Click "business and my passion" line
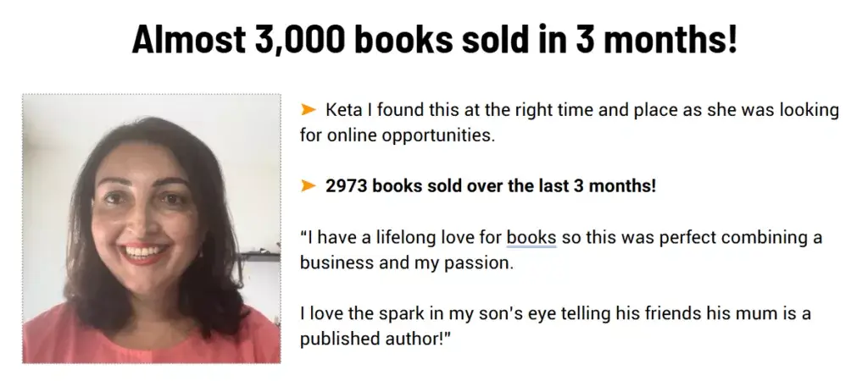The width and height of the screenshot is (868, 381). [407, 263]
